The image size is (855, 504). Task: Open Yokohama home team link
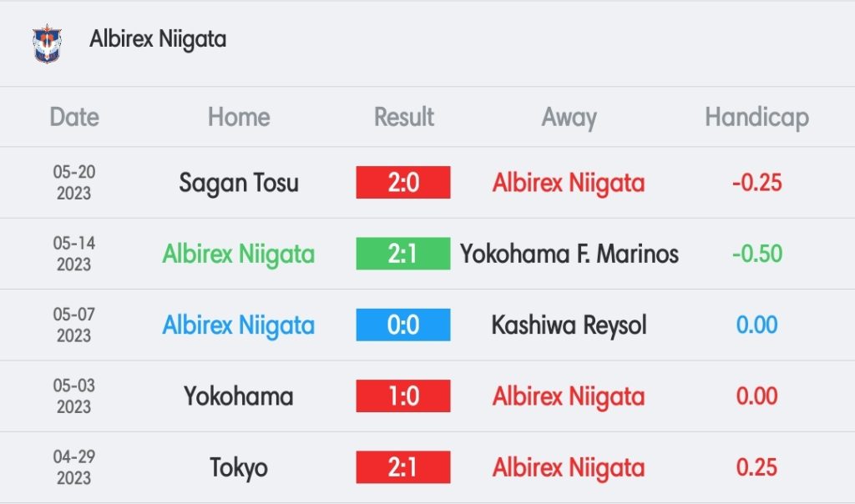point(239,396)
